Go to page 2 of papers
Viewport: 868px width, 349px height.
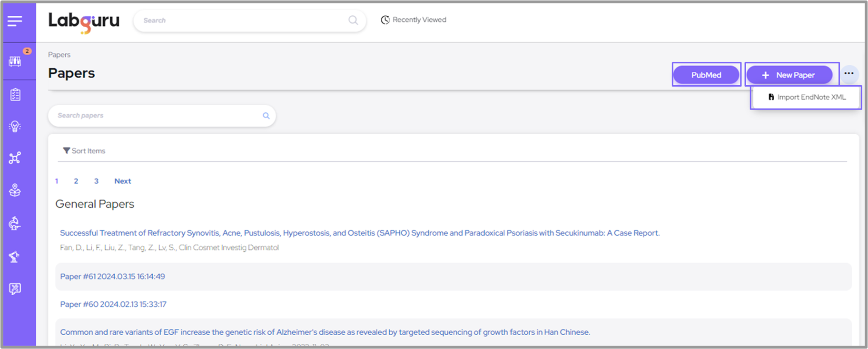point(76,181)
